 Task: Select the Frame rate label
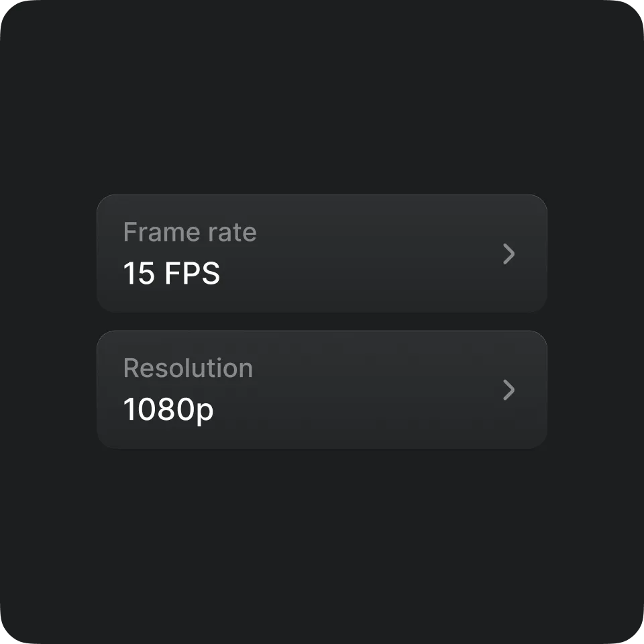coord(190,231)
